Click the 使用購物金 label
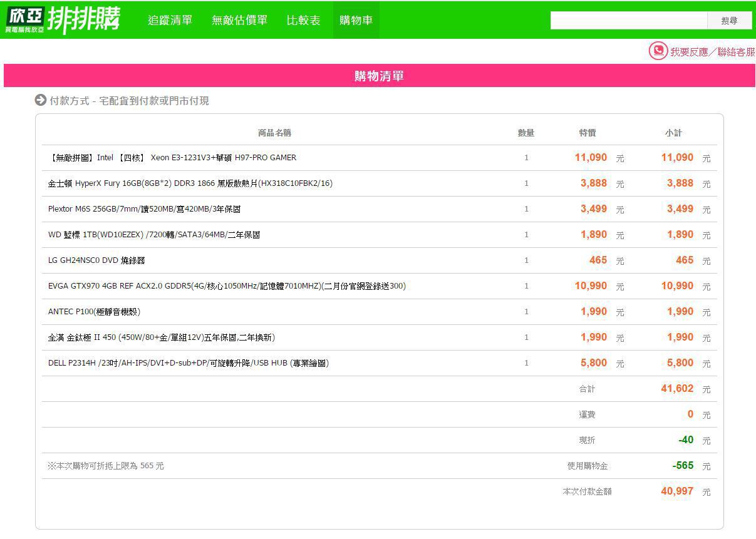 [x=588, y=466]
